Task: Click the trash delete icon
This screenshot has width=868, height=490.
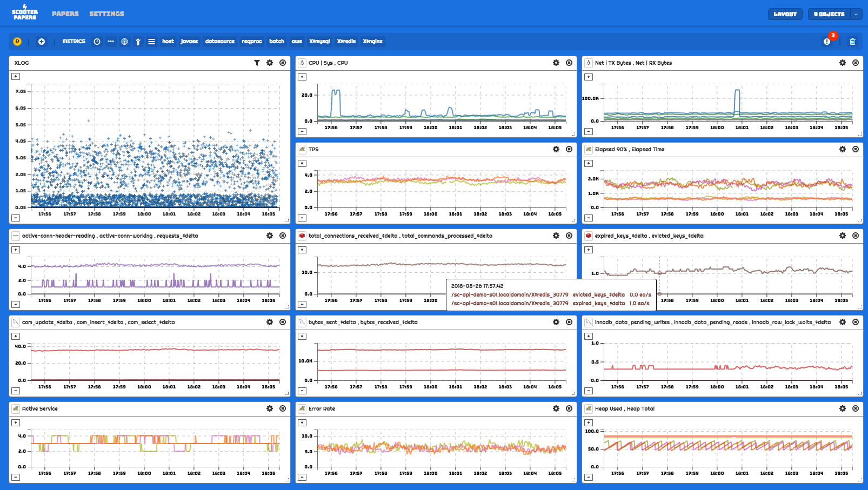Action: tap(852, 42)
